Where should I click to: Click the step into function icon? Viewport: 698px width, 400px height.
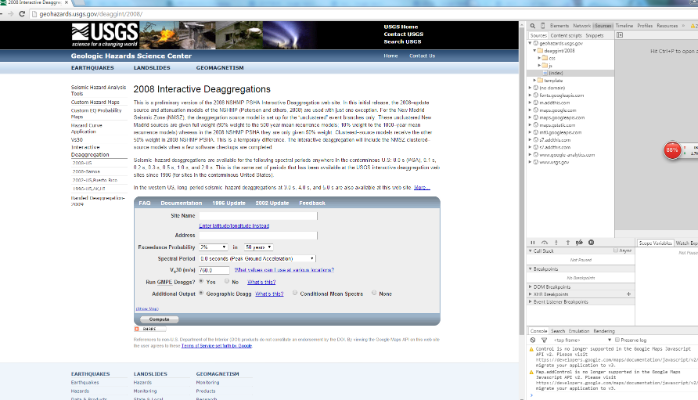pyautogui.click(x=556, y=242)
